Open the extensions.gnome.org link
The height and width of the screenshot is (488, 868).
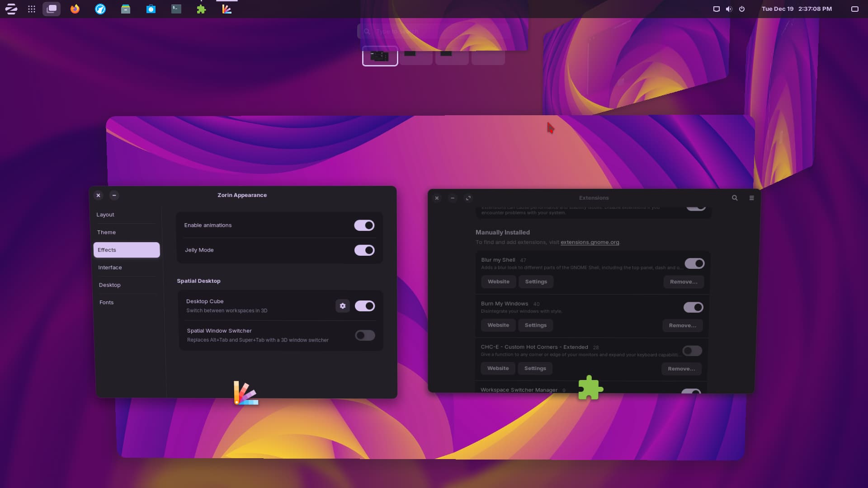pos(590,242)
